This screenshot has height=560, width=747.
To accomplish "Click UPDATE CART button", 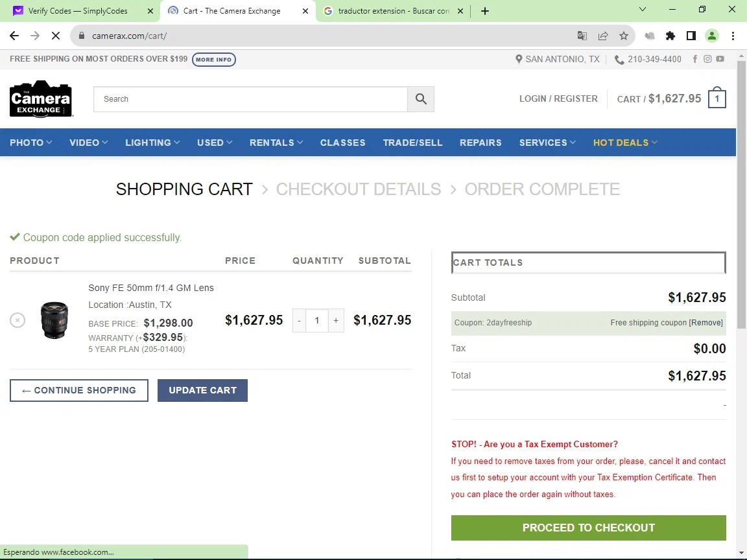I will [x=202, y=390].
